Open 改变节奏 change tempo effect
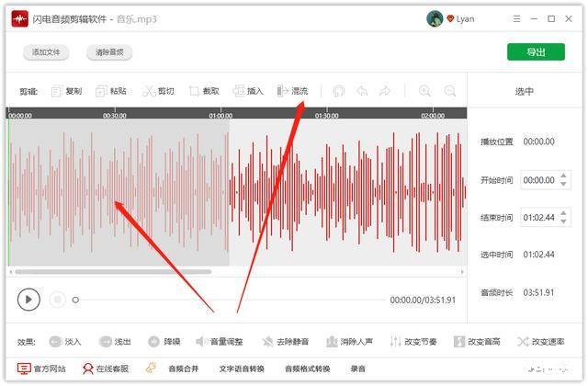 click(413, 342)
